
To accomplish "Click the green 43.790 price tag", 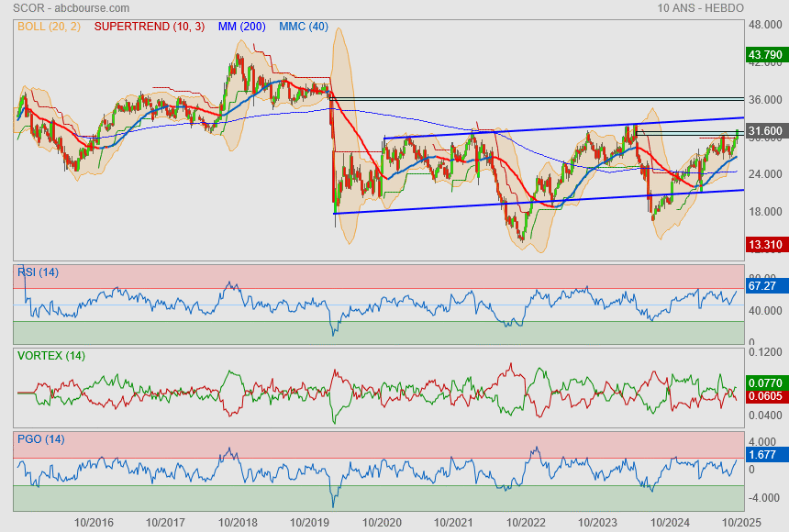I will point(764,55).
